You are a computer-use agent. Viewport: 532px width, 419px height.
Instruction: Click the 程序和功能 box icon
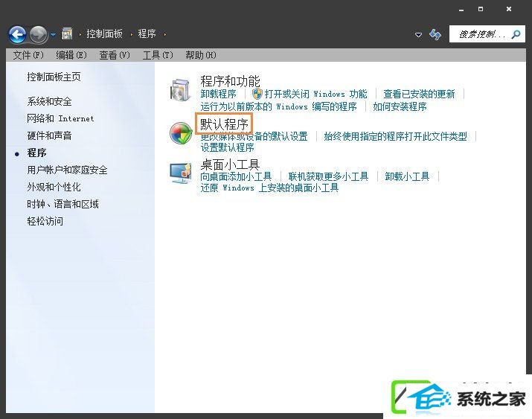[x=180, y=90]
